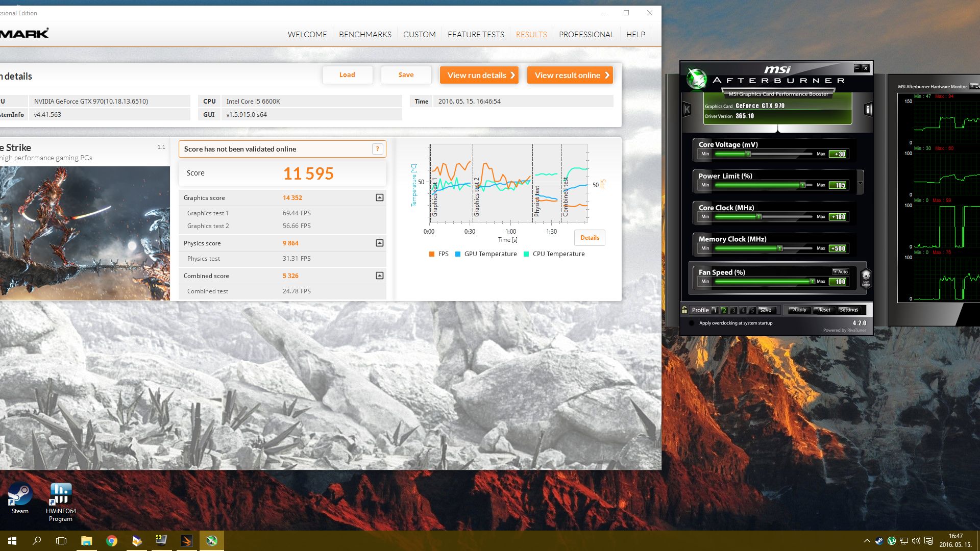
Task: Open the Action Center notifications icon
Action: pyautogui.click(x=928, y=541)
